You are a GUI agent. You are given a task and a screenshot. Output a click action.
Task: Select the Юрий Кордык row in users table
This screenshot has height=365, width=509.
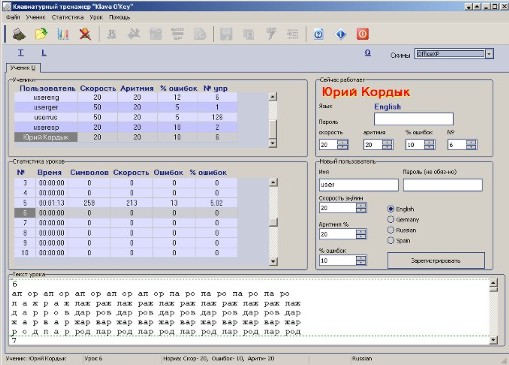point(126,137)
